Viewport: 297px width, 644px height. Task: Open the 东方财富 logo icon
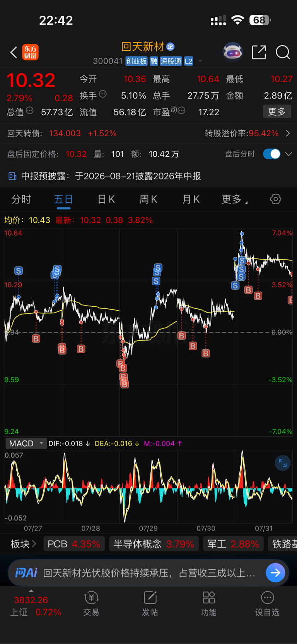[30, 52]
